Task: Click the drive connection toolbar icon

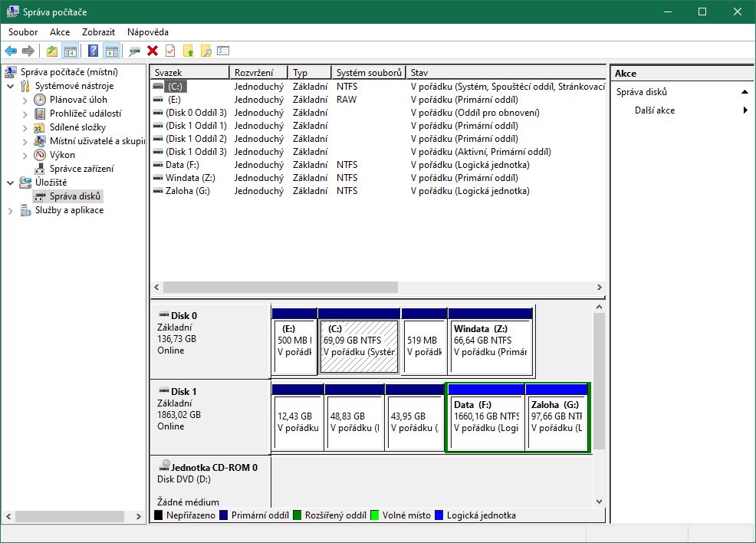Action: 135,51
